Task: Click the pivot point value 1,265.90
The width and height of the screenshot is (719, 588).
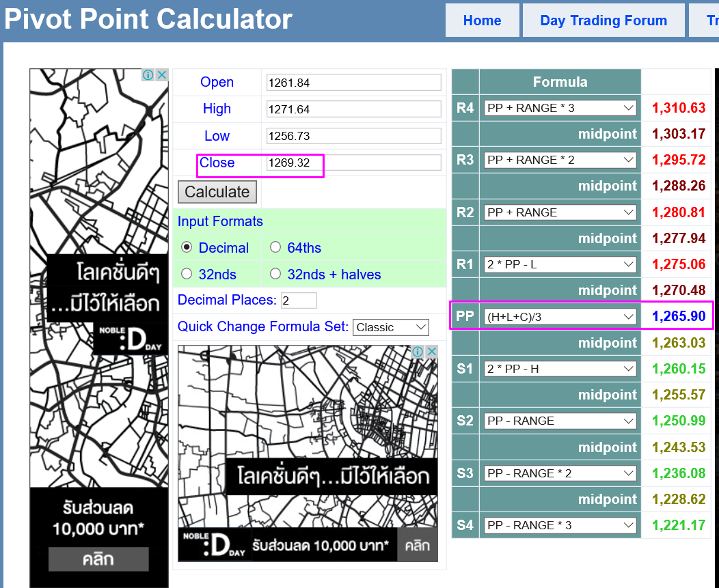Action: click(x=679, y=316)
